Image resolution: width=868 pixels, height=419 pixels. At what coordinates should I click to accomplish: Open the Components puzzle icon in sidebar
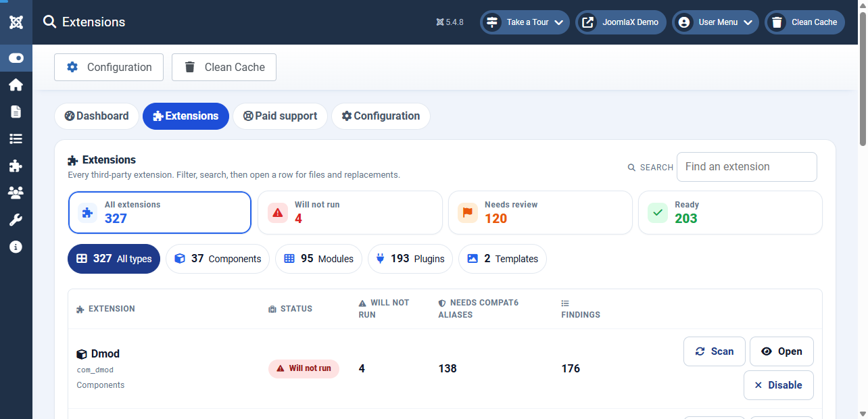pos(16,166)
